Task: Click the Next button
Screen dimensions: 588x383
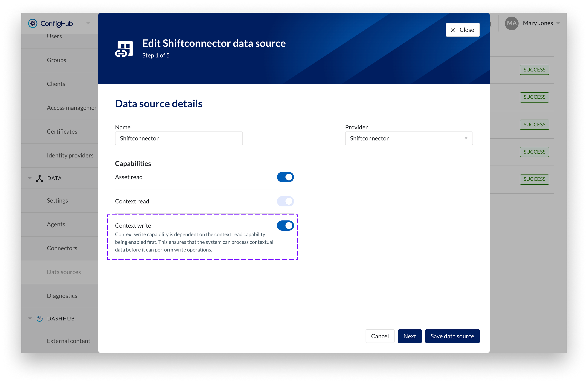Action: (x=409, y=336)
